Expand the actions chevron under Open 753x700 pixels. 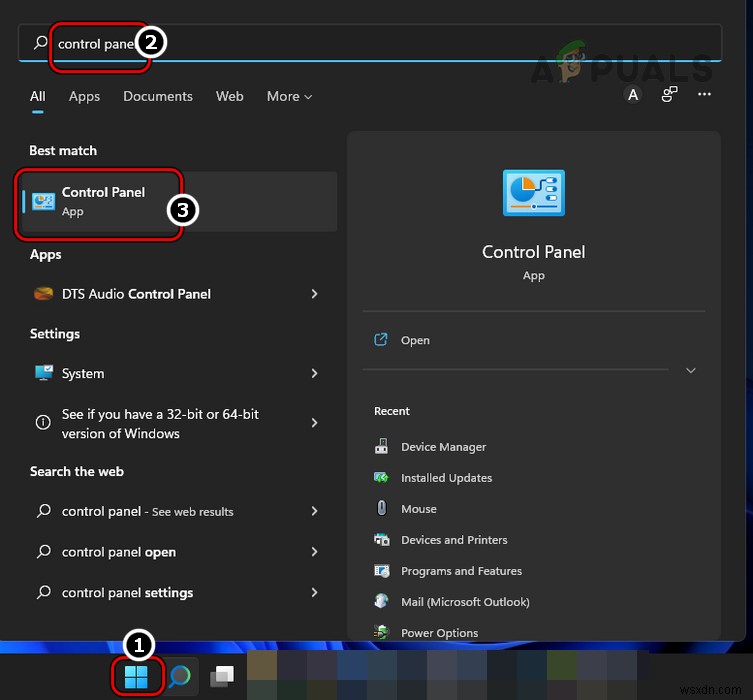coord(690,371)
